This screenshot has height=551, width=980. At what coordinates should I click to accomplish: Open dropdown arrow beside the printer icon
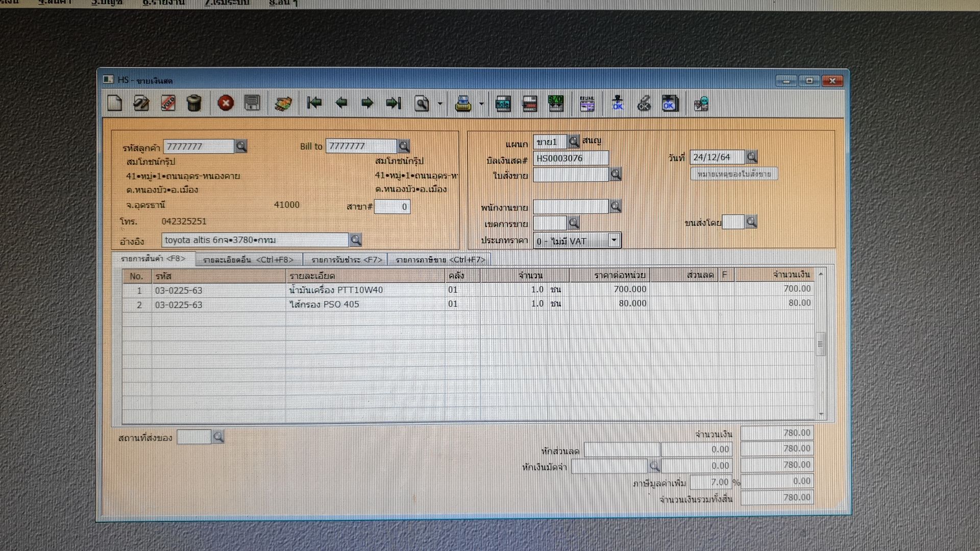click(x=481, y=104)
